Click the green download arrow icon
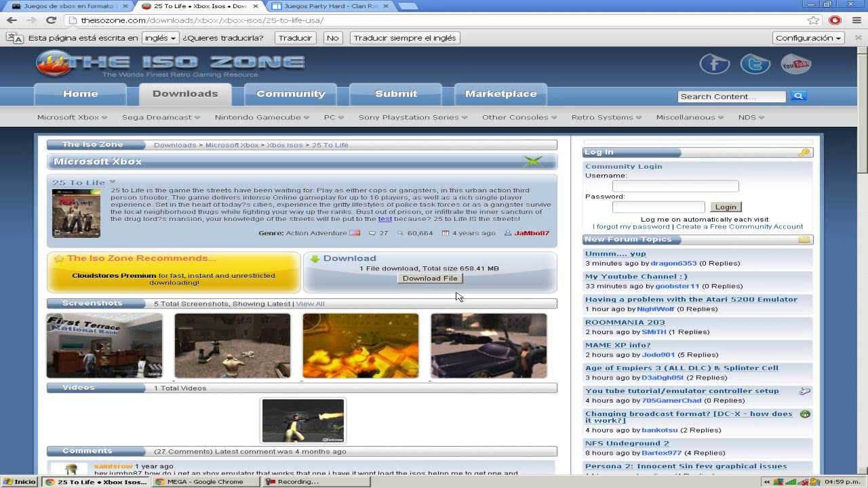868x488 pixels. pyautogui.click(x=315, y=258)
